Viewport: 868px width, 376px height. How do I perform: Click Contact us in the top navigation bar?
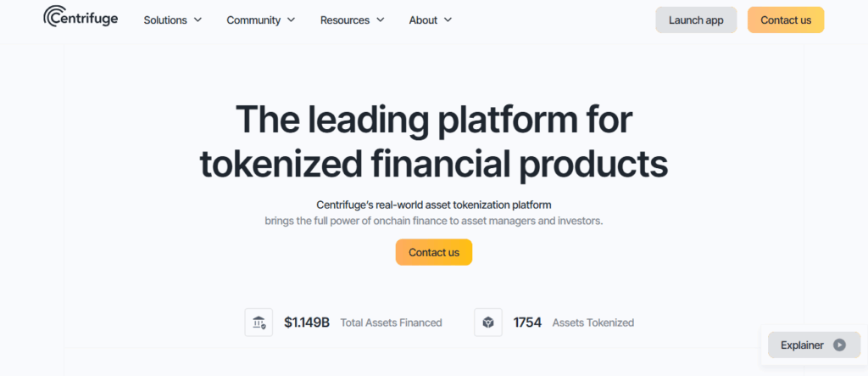[x=786, y=20]
